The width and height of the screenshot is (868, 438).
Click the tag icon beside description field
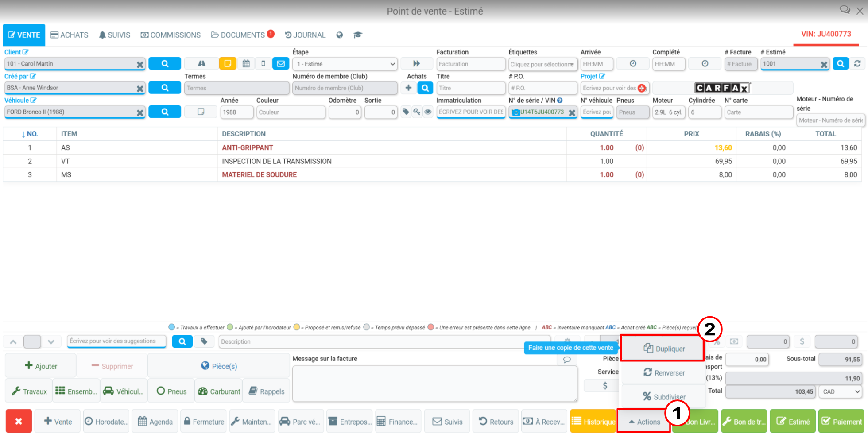tap(204, 341)
